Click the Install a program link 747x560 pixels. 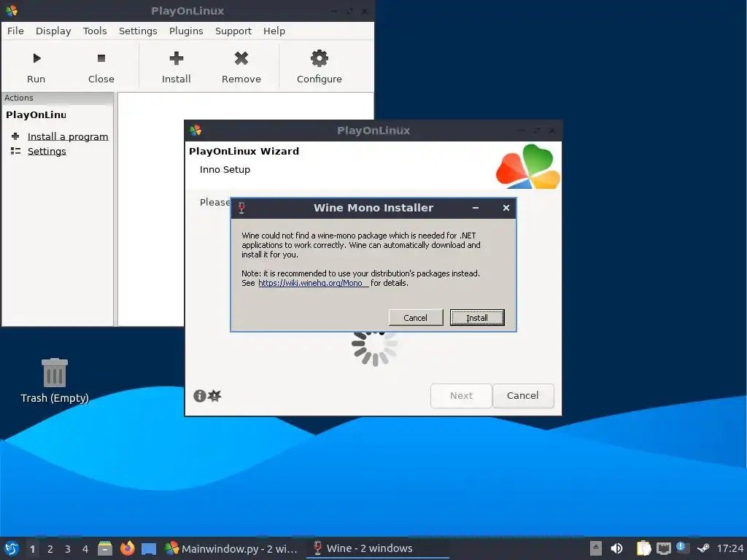[x=68, y=136]
